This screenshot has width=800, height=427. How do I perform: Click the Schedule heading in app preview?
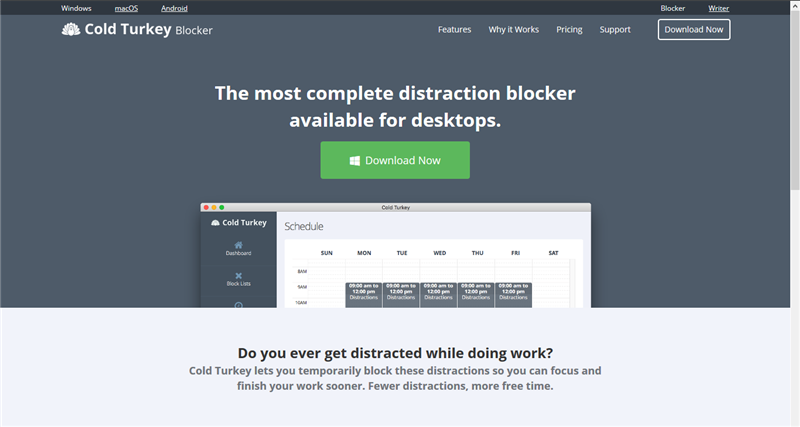coord(304,227)
